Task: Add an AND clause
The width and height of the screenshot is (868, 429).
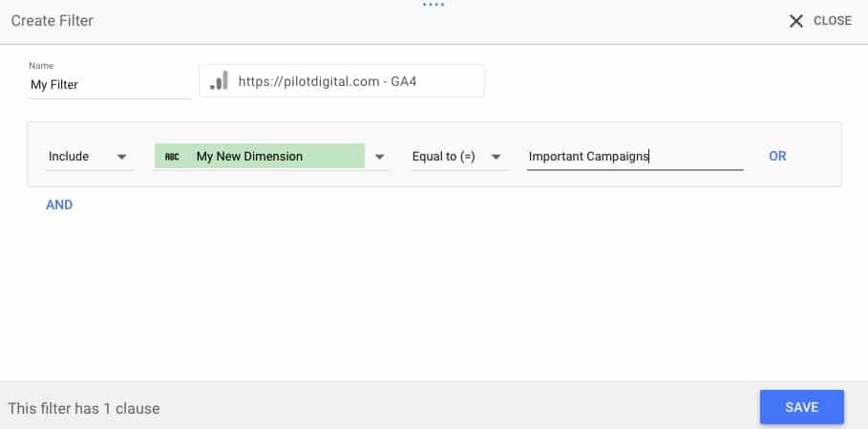Action: click(x=59, y=204)
